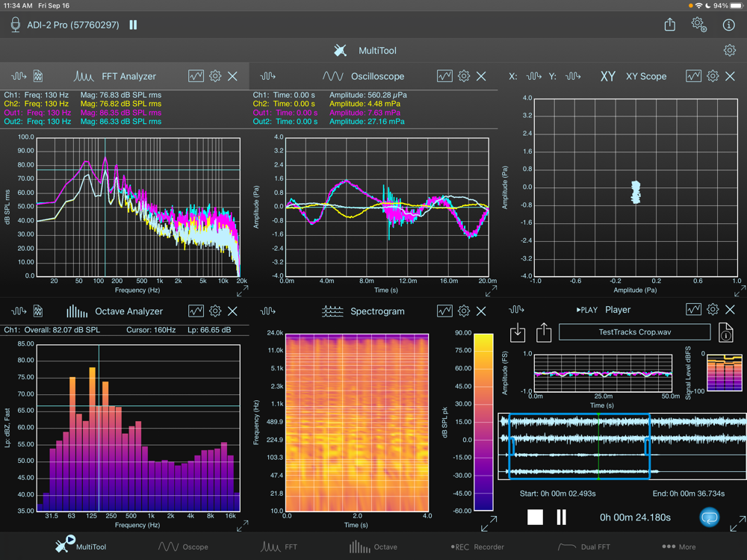Toggle loop playback in Player

pyautogui.click(x=709, y=517)
